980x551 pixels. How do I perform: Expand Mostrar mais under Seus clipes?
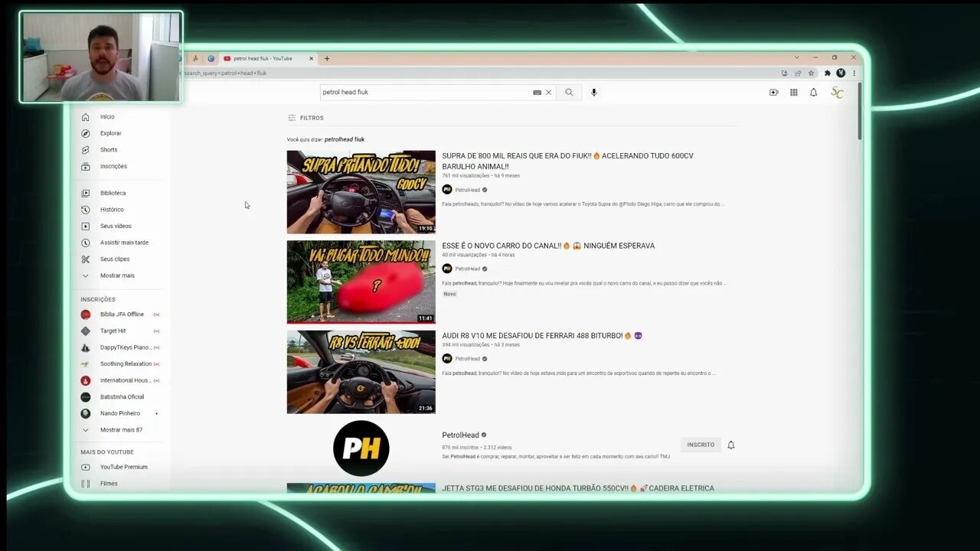tap(117, 275)
